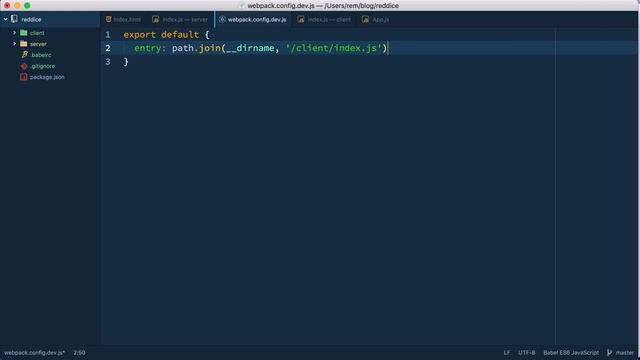Screen dimensions: 640x360
Task: Click '__dirname' in the code
Action: coord(250,48)
